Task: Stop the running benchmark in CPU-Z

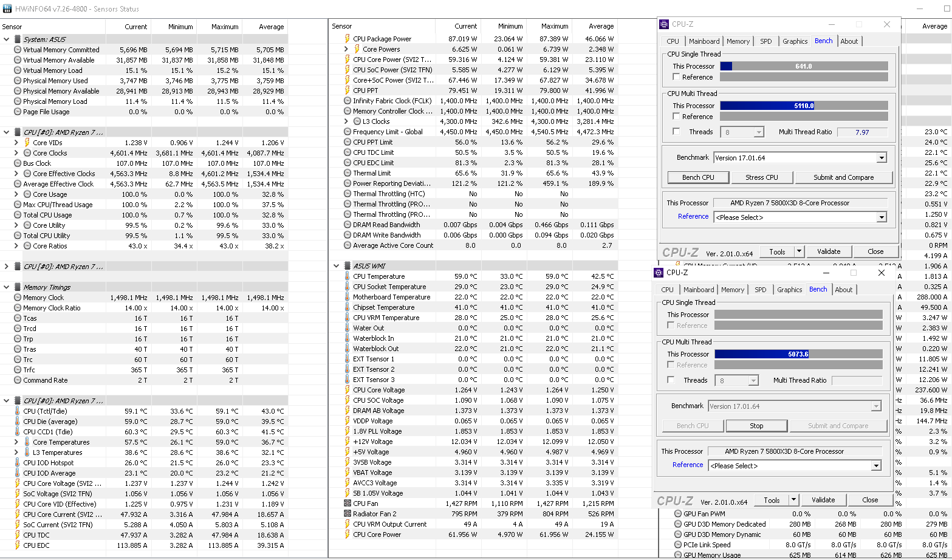Action: click(756, 426)
